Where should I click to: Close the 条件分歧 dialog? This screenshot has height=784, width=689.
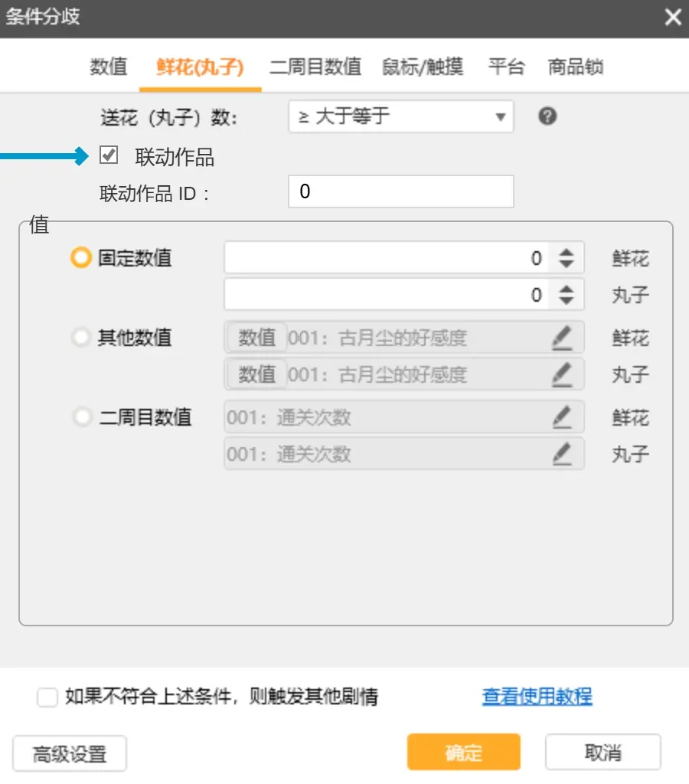[x=672, y=17]
